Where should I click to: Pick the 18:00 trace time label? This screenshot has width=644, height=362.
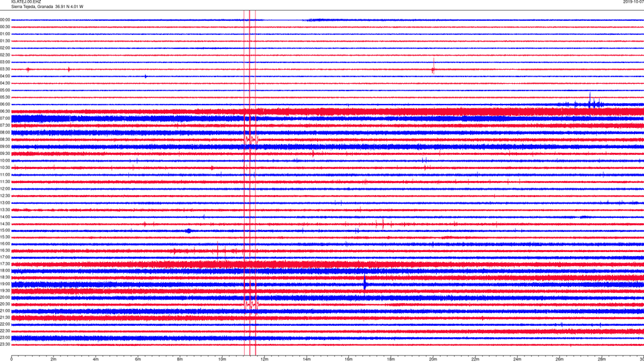click(x=5, y=270)
